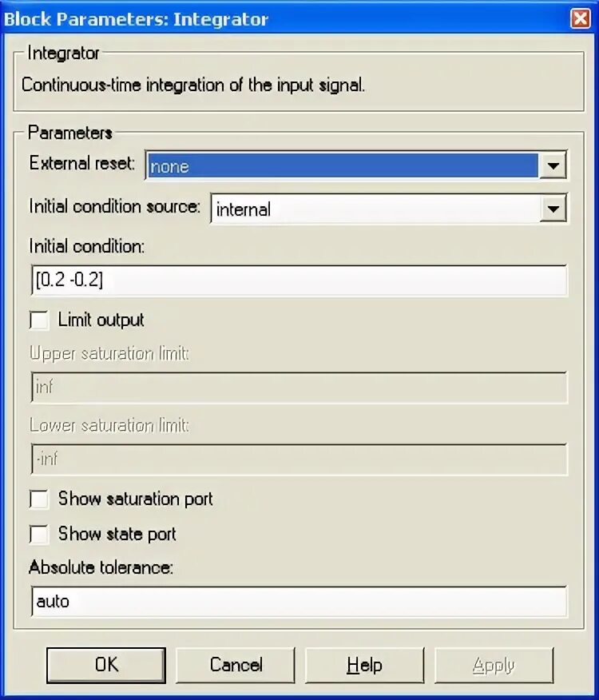Viewport: 599px width, 700px height.
Task: Click the Lower saturation limit '-inf' field
Action: (x=299, y=459)
